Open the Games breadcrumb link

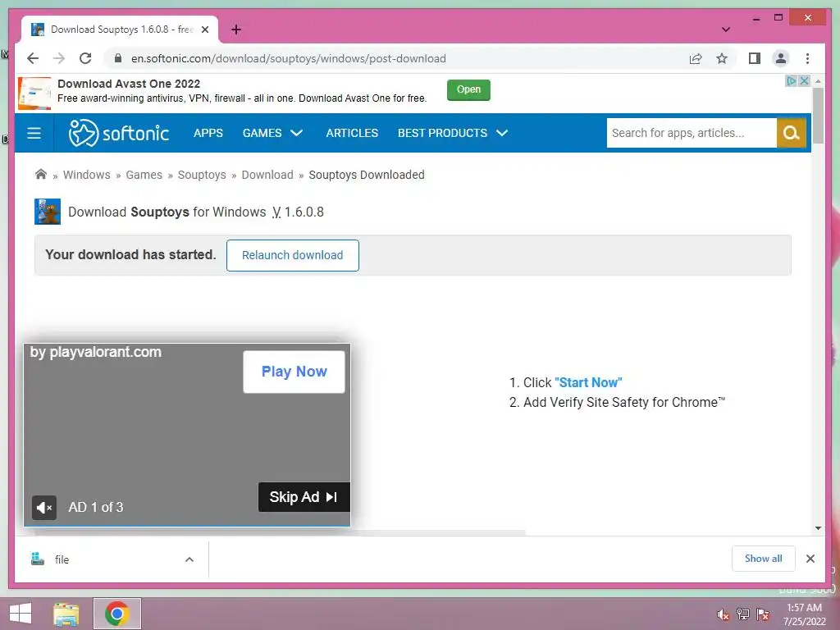pyautogui.click(x=144, y=175)
